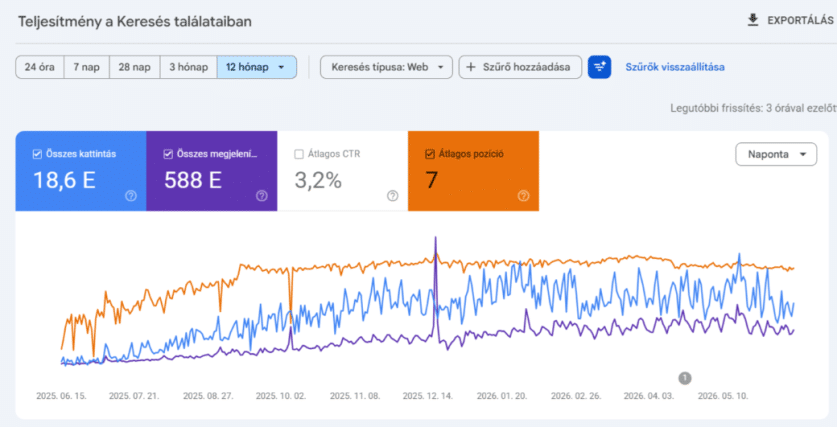The width and height of the screenshot is (837, 427).
Task: Click the EXPORTÁLÁS button
Action: (x=791, y=20)
